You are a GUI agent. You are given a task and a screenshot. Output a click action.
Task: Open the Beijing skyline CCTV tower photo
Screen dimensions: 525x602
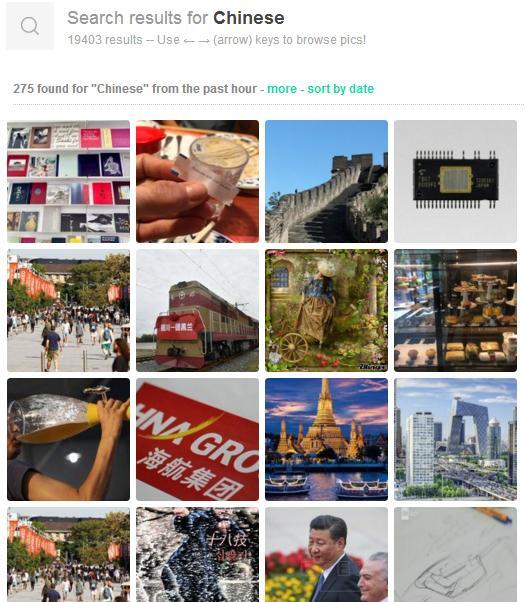coord(455,439)
